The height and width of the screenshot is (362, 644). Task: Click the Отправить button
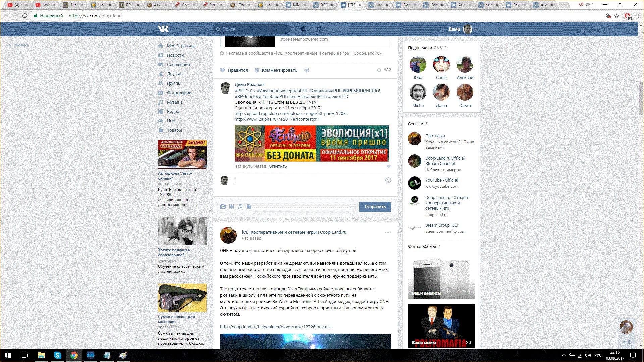coord(375,207)
